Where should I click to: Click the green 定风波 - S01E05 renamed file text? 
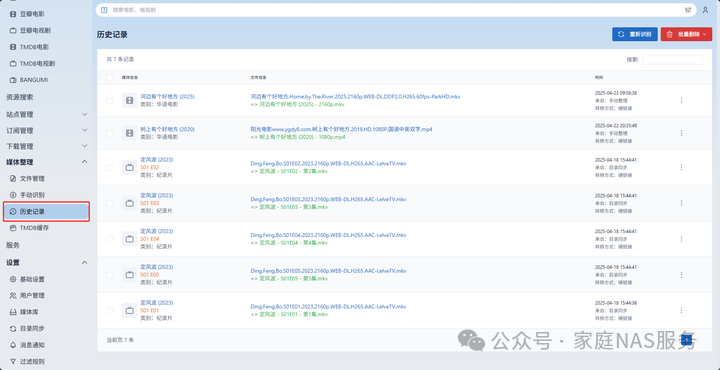tap(294, 279)
